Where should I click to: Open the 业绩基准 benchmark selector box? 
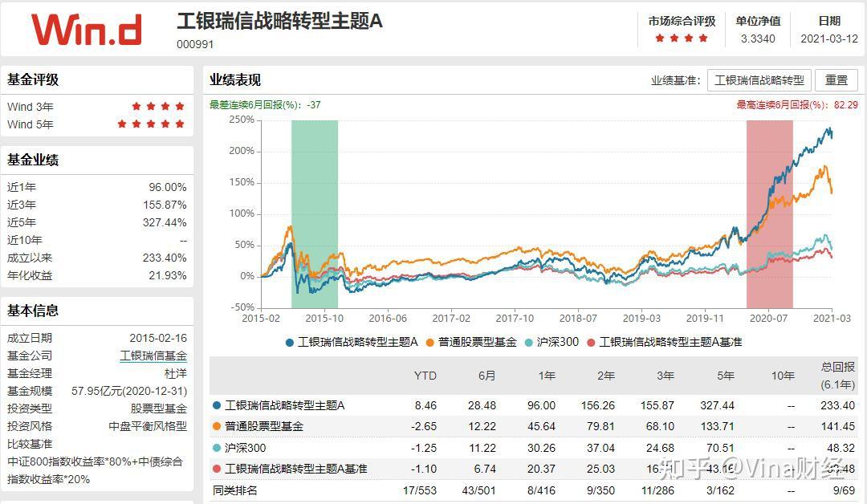point(759,81)
